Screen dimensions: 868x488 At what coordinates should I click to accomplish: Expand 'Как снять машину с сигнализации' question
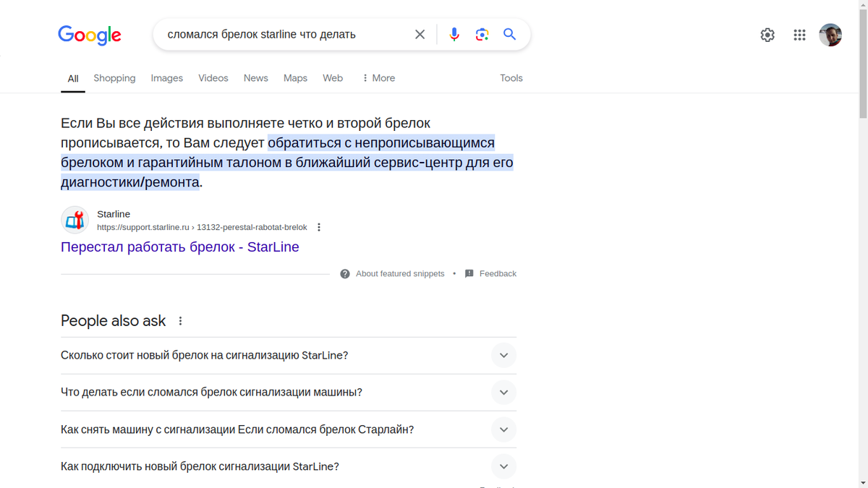tap(289, 429)
